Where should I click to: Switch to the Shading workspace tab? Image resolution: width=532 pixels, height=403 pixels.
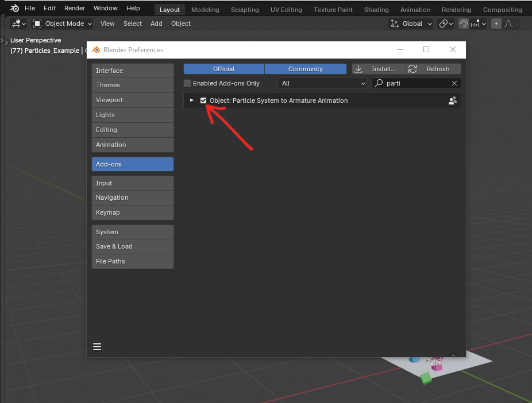[376, 10]
